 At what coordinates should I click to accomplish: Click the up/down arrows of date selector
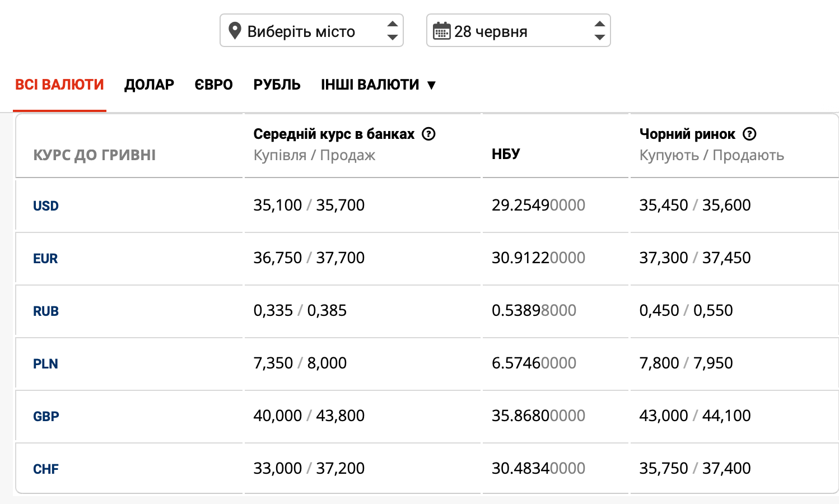[599, 31]
